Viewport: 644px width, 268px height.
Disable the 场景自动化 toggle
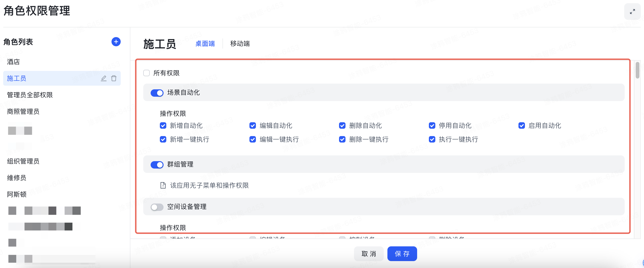pos(157,93)
